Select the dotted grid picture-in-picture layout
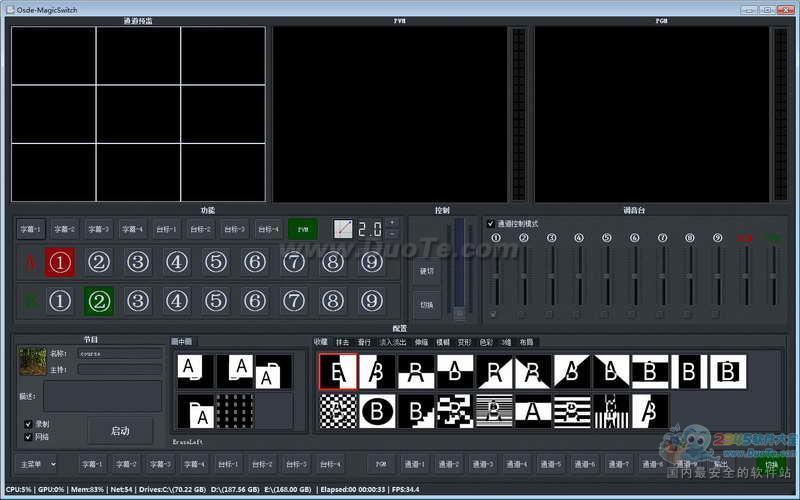The width and height of the screenshot is (800, 500). coord(235,411)
